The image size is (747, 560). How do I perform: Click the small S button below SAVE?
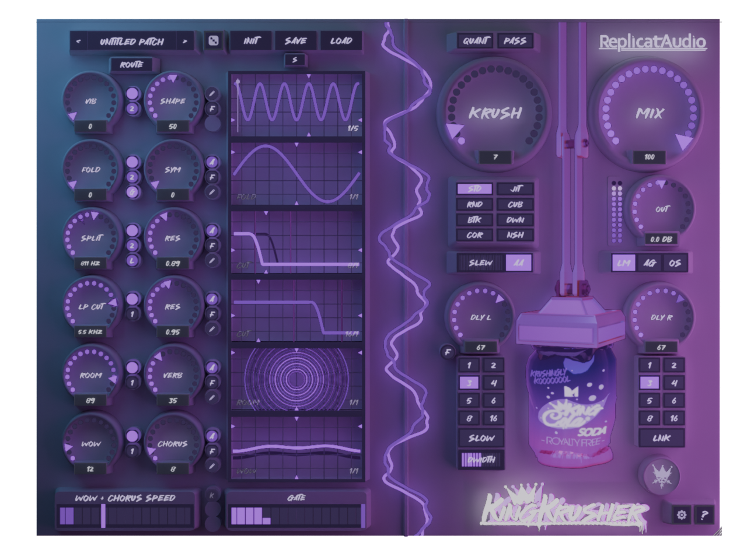pos(295,60)
